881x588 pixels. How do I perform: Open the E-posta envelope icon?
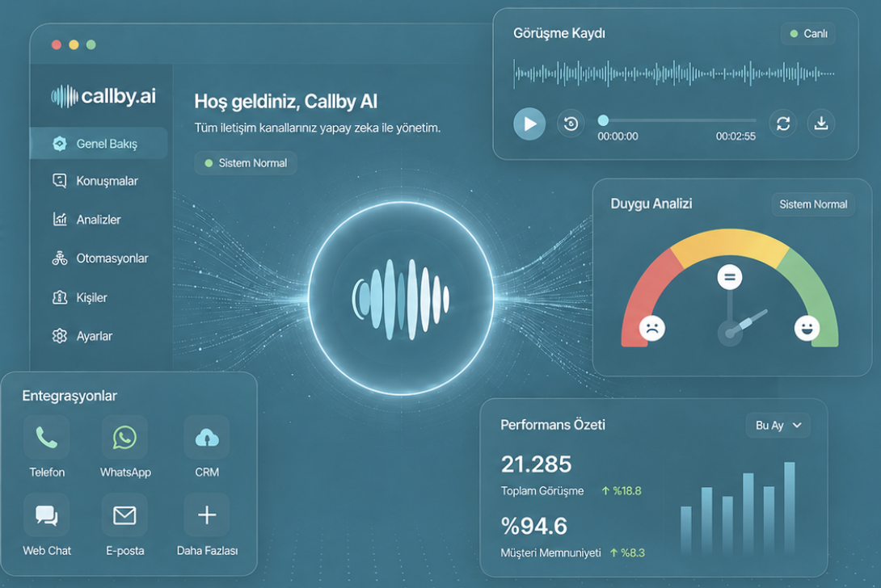click(x=124, y=515)
